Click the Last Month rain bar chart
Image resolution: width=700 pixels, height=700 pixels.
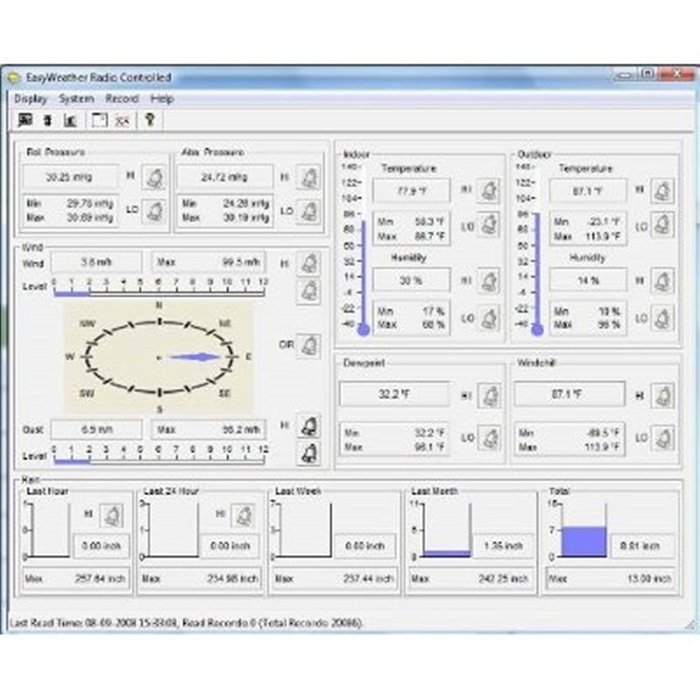tap(446, 530)
